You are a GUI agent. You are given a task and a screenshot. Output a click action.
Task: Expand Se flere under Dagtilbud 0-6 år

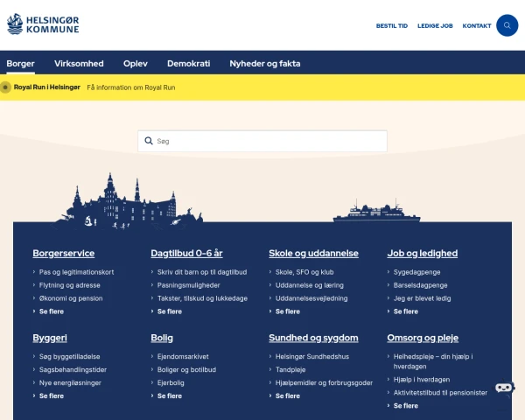170,311
